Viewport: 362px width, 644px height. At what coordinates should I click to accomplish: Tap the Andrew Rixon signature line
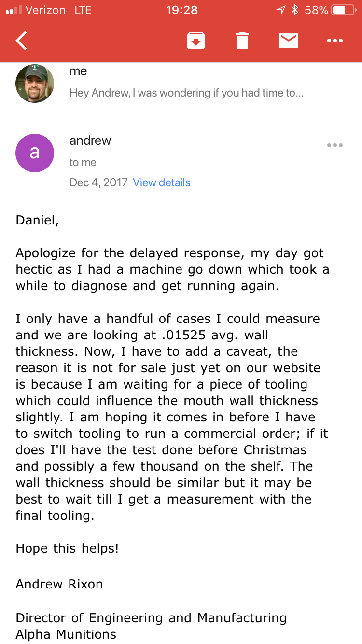(59, 584)
